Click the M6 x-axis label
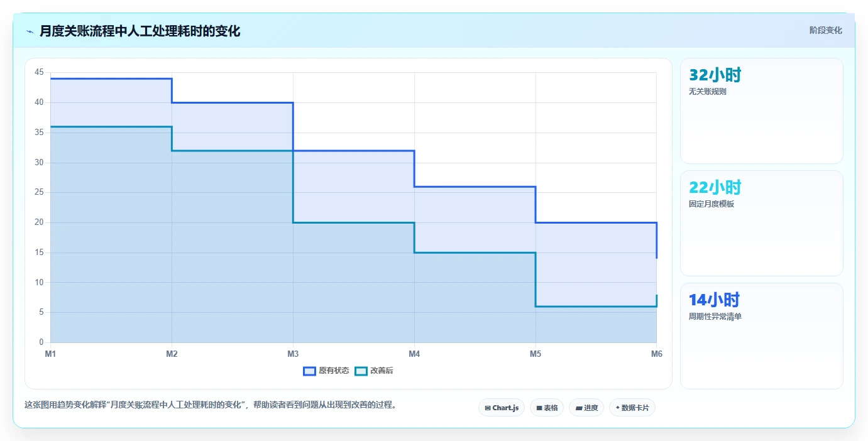 point(656,354)
